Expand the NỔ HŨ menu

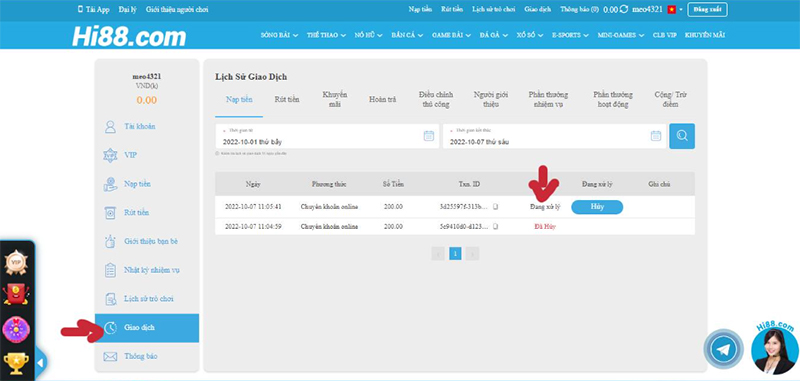[x=368, y=35]
